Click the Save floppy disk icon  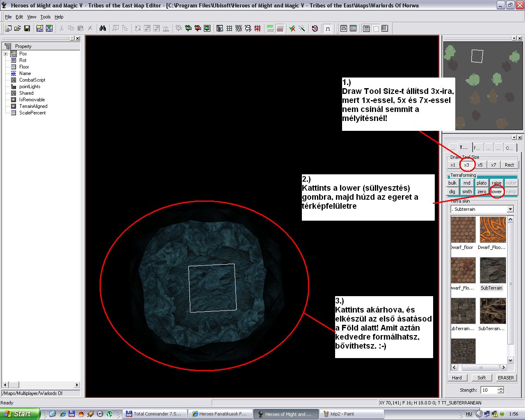click(27, 28)
